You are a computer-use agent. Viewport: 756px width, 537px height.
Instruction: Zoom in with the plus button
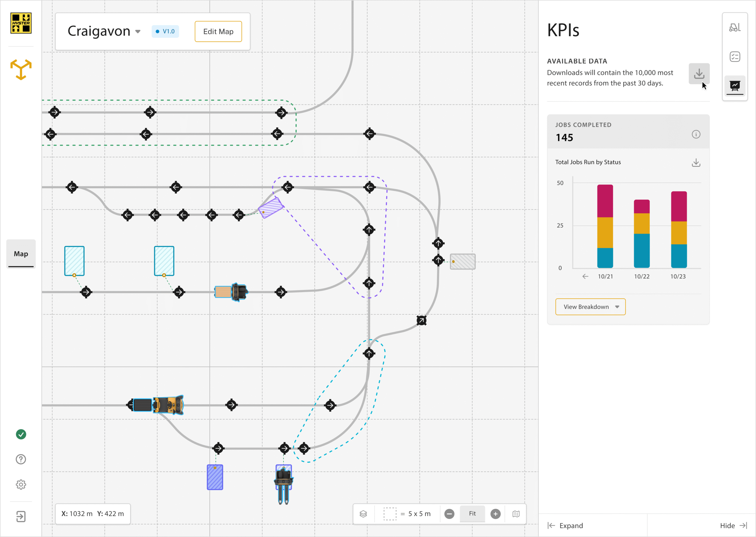(495, 514)
